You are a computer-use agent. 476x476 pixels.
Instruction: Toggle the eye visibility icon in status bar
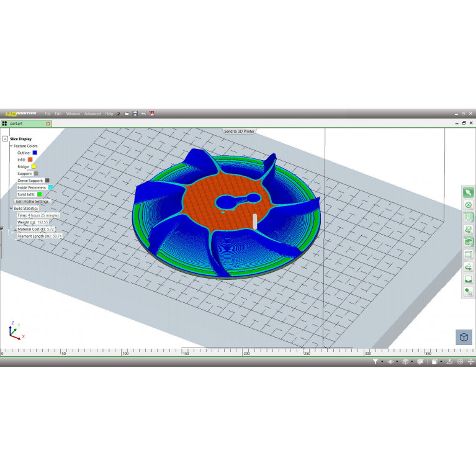click(390, 361)
